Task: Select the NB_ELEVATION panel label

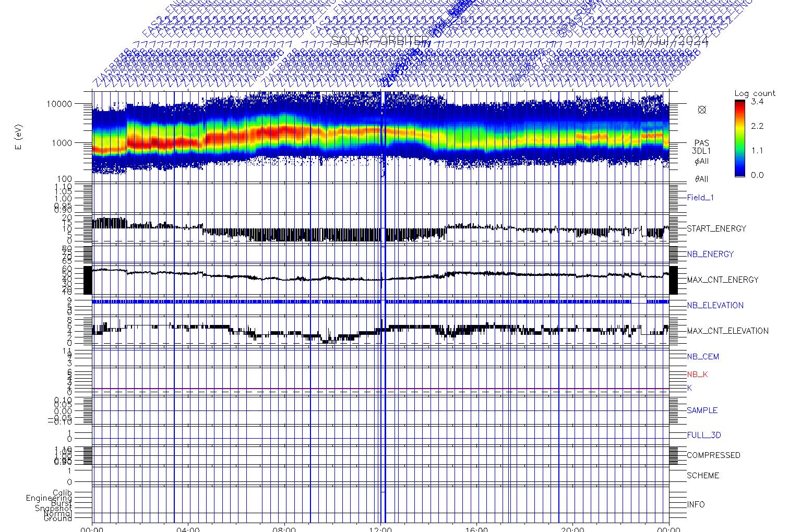Action: tap(715, 305)
